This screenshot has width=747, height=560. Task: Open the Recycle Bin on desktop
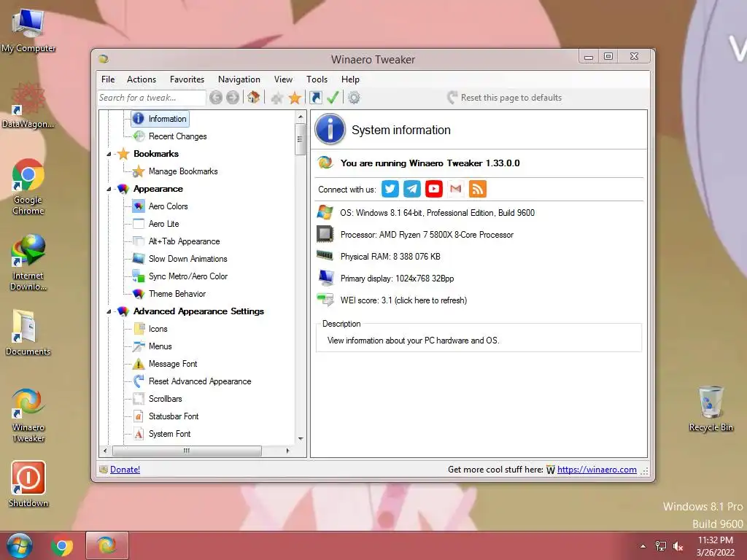pyautogui.click(x=711, y=409)
